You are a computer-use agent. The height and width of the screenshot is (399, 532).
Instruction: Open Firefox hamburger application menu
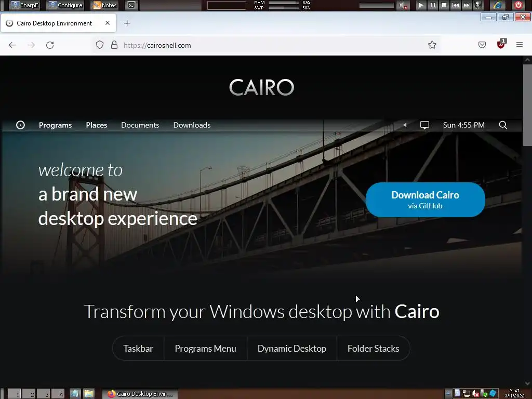click(x=520, y=45)
